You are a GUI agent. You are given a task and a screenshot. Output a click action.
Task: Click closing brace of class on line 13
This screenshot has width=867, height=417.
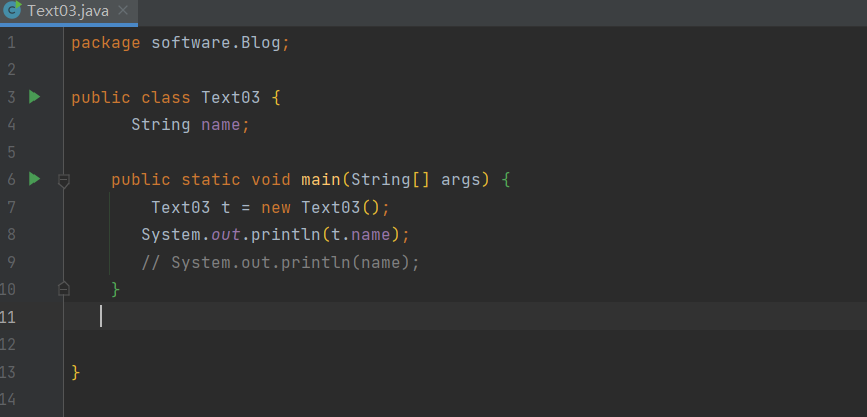[76, 372]
